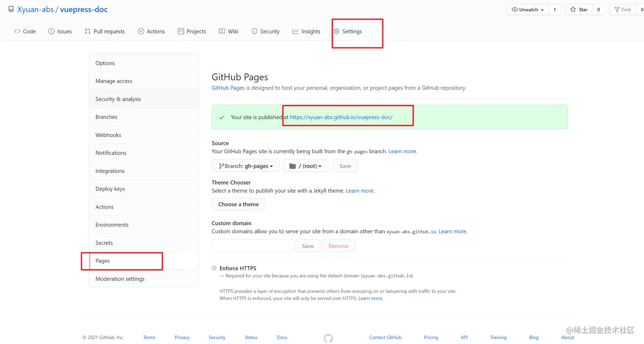
Task: Open Blog footer link
Action: (534, 337)
